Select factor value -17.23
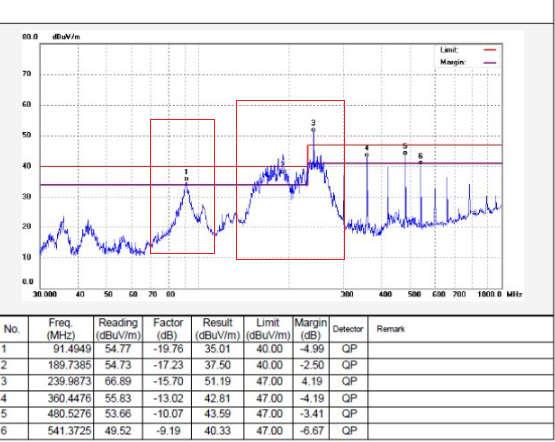The image size is (555, 442). click(x=168, y=365)
